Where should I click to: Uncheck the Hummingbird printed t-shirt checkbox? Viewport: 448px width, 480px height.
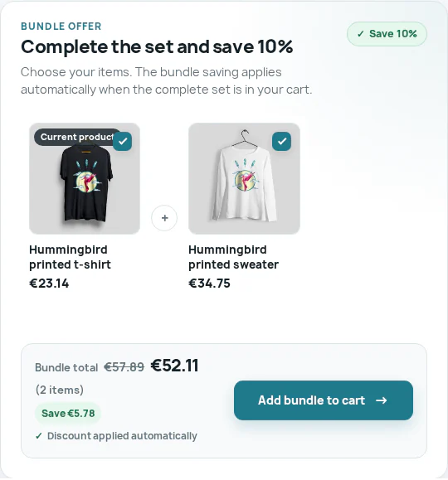[123, 141]
